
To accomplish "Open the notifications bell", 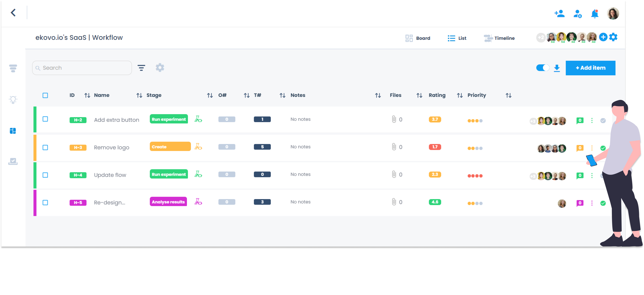I will [595, 14].
